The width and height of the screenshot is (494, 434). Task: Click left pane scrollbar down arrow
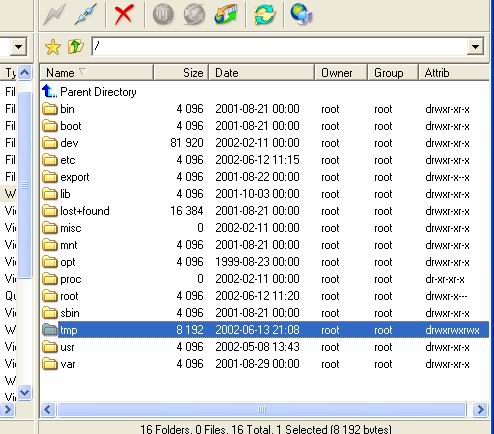pos(25,392)
